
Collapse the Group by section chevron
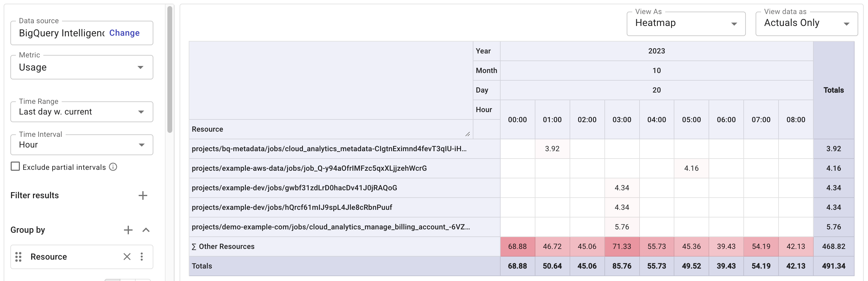click(x=146, y=230)
